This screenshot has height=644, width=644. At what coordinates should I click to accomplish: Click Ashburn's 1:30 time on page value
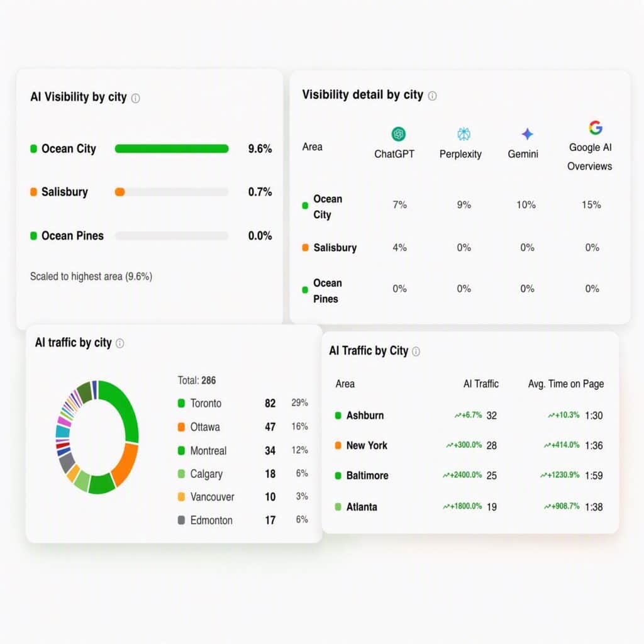click(594, 416)
